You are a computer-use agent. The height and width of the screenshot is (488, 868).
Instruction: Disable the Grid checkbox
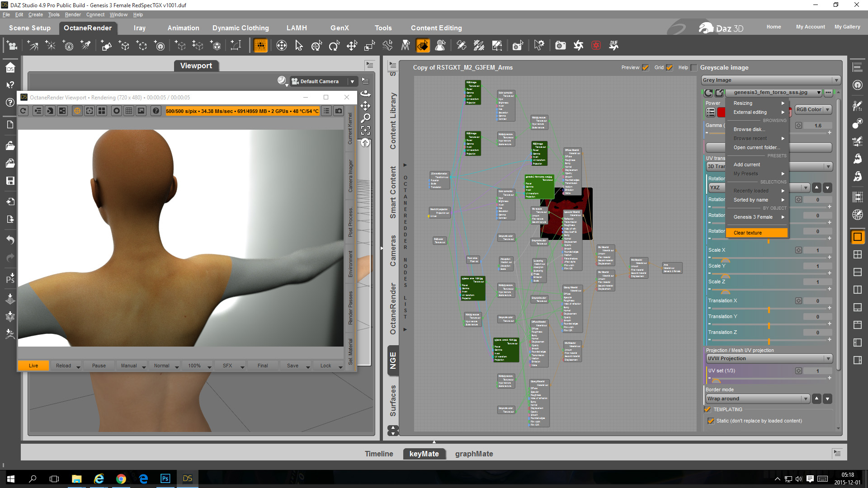point(670,68)
